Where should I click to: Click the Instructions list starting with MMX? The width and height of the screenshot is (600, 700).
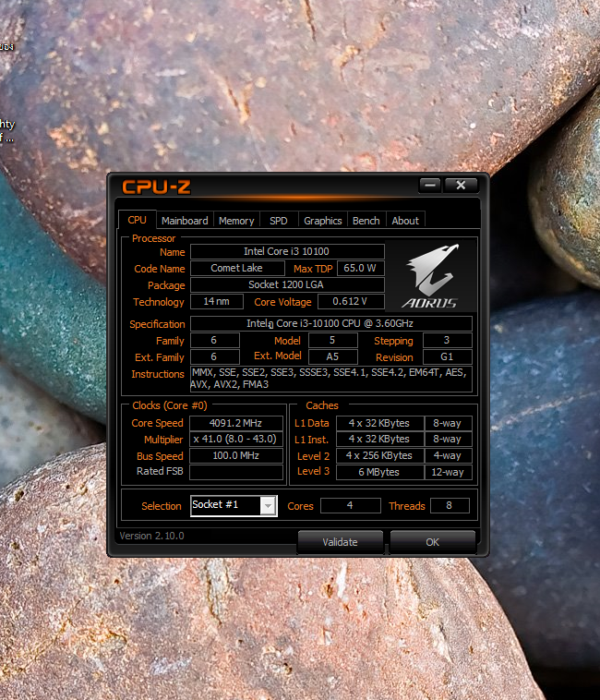tap(331, 379)
